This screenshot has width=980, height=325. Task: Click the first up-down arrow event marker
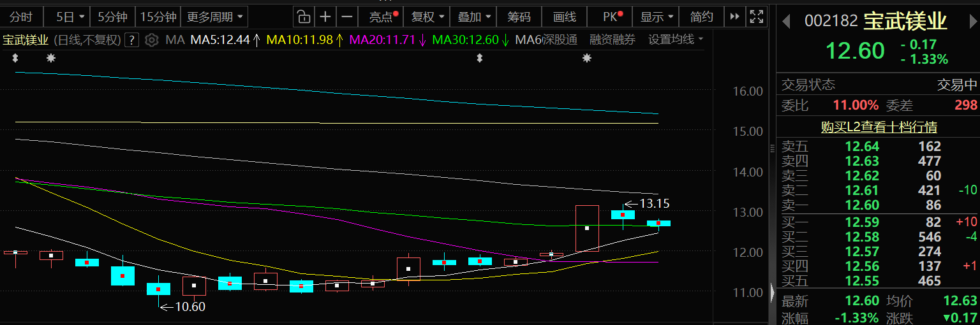(x=15, y=59)
